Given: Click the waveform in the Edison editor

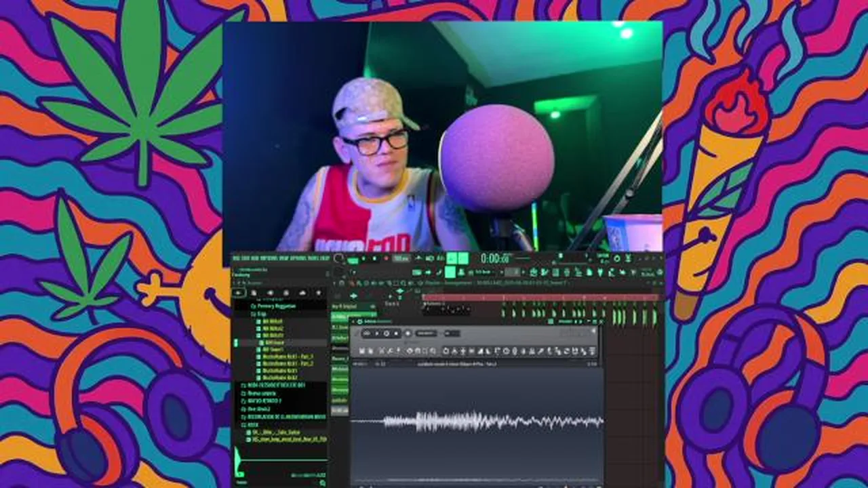Looking at the screenshot, I should pos(477,421).
